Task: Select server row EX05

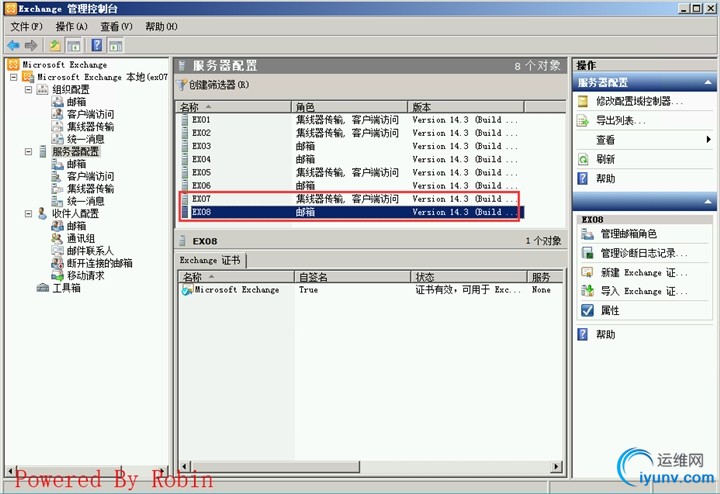Action: (350, 173)
